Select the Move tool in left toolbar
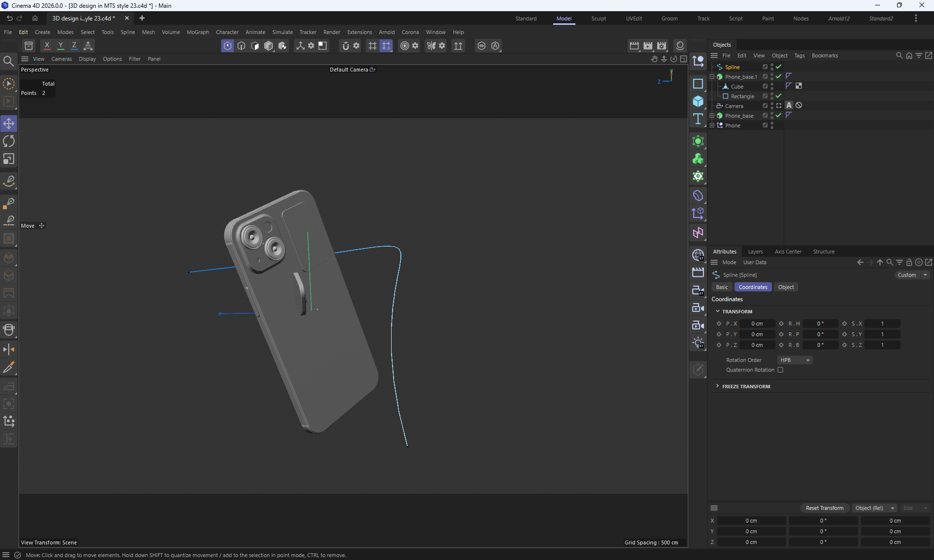Viewport: 934px width, 560px height. click(9, 124)
